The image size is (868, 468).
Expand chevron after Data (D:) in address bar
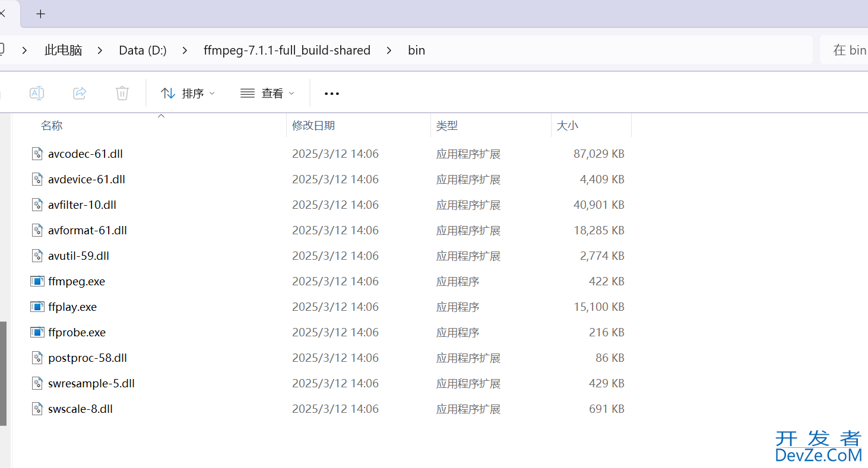(185, 50)
